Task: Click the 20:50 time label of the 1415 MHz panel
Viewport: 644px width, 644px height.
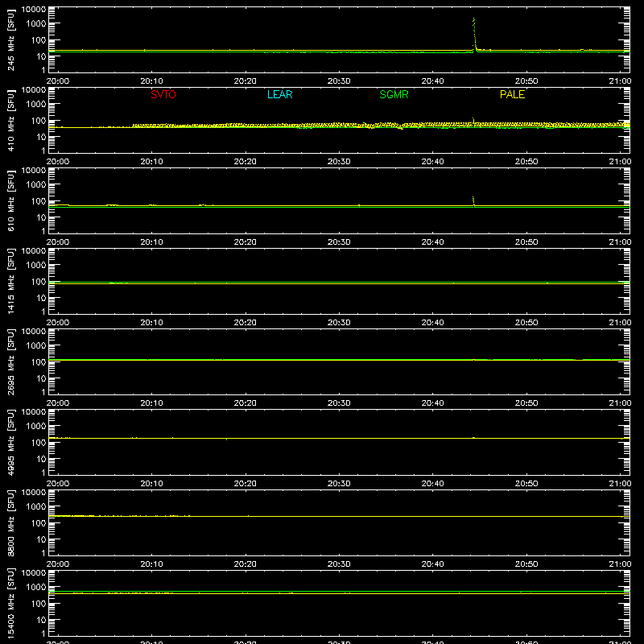Action: (526, 323)
